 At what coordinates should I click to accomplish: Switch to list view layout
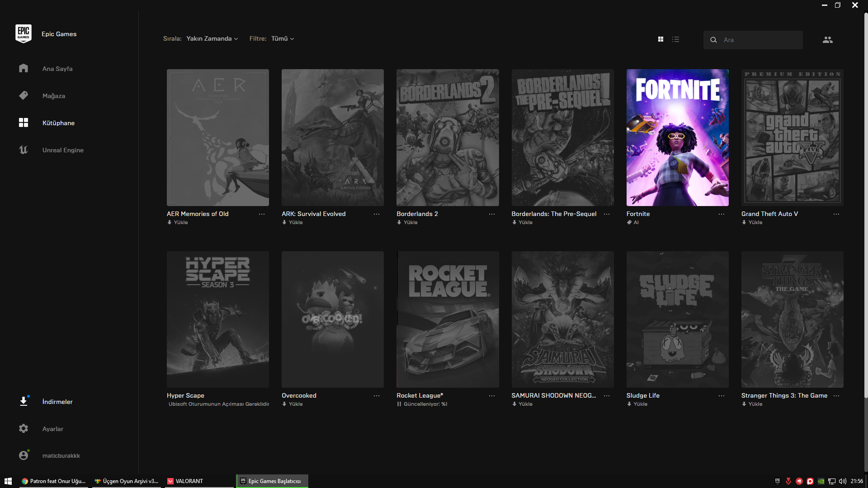point(675,39)
